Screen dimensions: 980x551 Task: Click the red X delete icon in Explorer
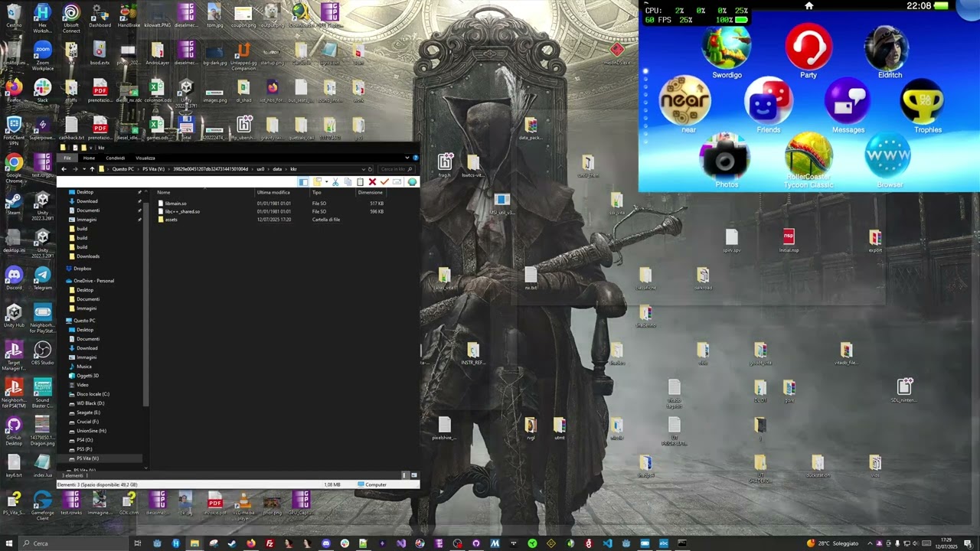[x=372, y=182]
